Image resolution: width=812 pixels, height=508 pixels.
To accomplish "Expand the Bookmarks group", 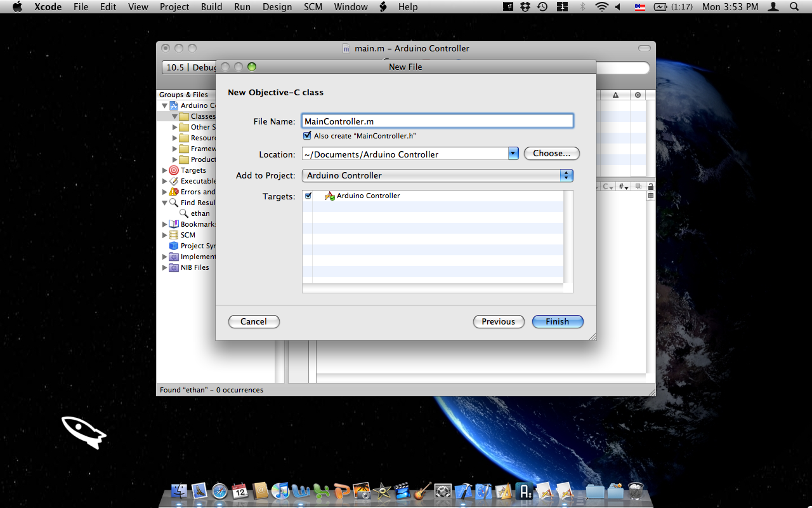I will [164, 224].
